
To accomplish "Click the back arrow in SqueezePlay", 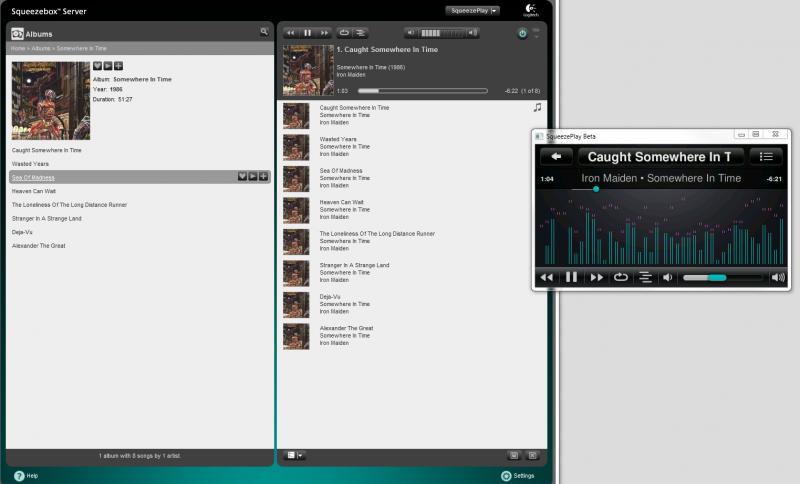I will [556, 157].
